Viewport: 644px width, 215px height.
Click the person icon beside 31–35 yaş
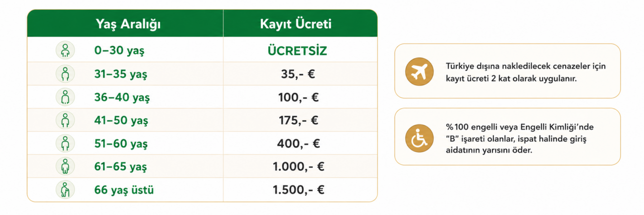coord(65,74)
